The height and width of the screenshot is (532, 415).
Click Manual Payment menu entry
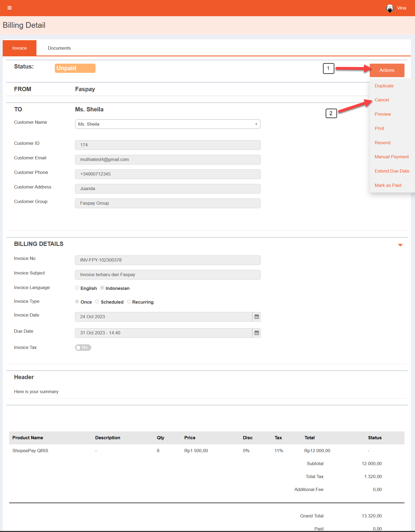(x=392, y=157)
